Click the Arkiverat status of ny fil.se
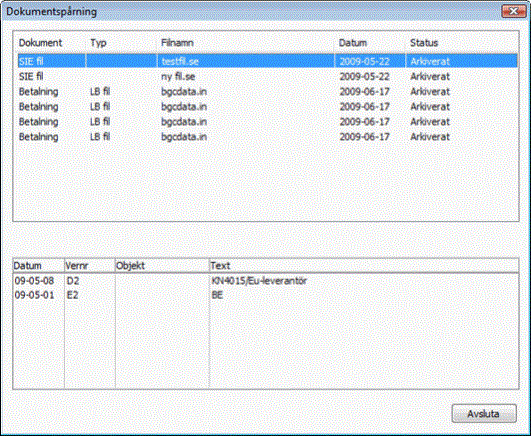This screenshot has height=436, width=531. tap(430, 77)
